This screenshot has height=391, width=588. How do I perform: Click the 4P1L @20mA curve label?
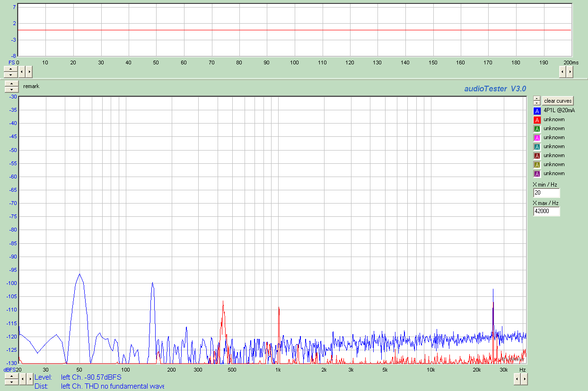tap(559, 111)
